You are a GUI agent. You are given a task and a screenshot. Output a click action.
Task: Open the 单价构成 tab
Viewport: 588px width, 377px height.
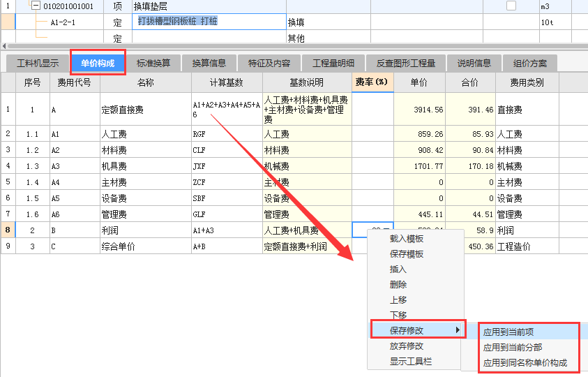coord(98,63)
